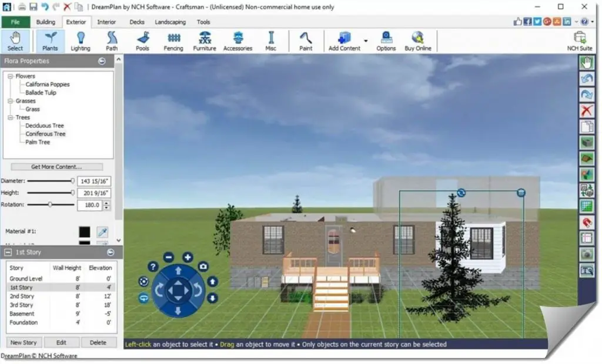
Task: Open the Furniture tool
Action: (204, 41)
